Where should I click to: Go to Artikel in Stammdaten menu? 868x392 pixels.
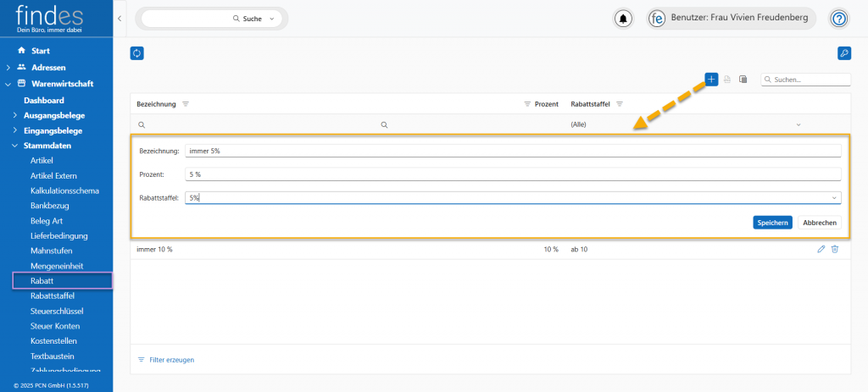[x=42, y=160]
